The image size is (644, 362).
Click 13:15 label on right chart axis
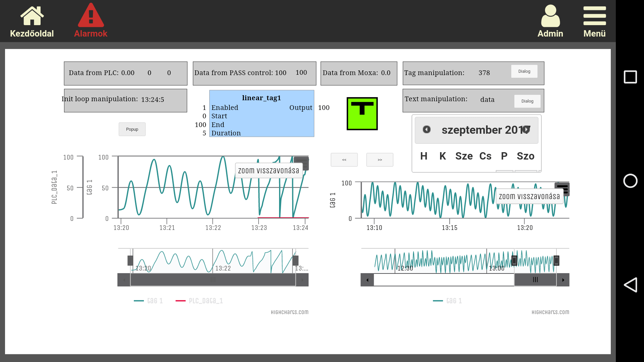[x=449, y=228]
